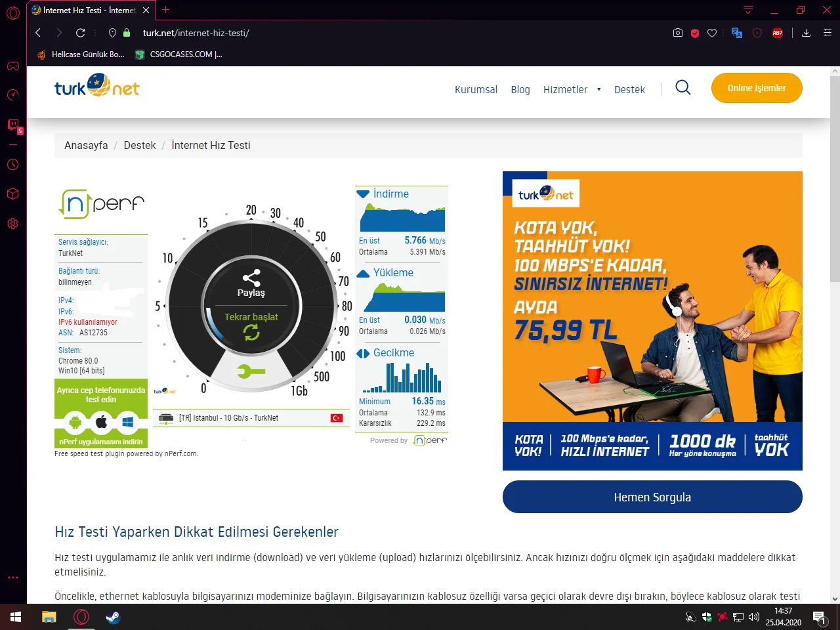This screenshot has width=840, height=630.
Task: Open the downloads panel
Action: tap(807, 33)
